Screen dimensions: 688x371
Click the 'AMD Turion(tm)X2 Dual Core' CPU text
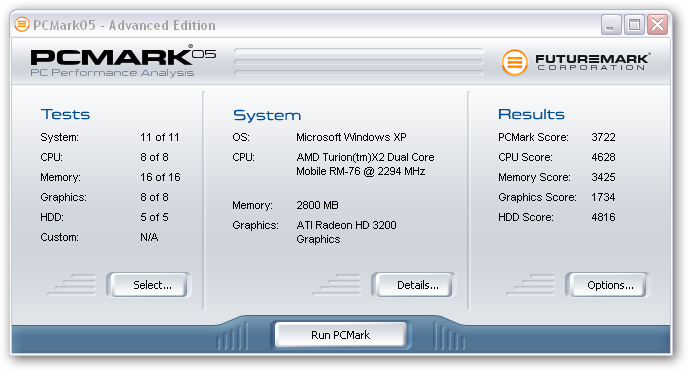pos(366,157)
